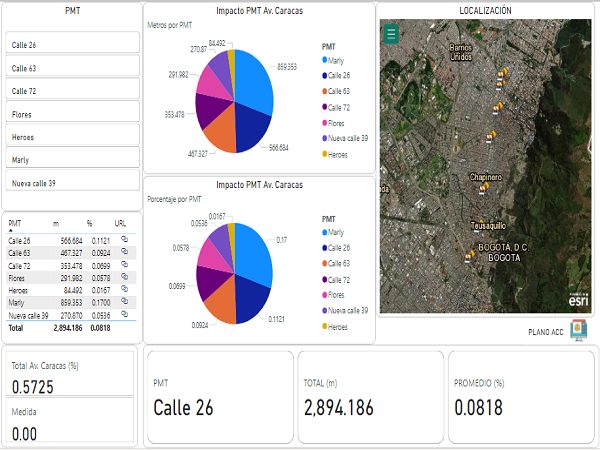Select Marly in the PMT slicer
Screen dimensions: 600x450
point(73,158)
